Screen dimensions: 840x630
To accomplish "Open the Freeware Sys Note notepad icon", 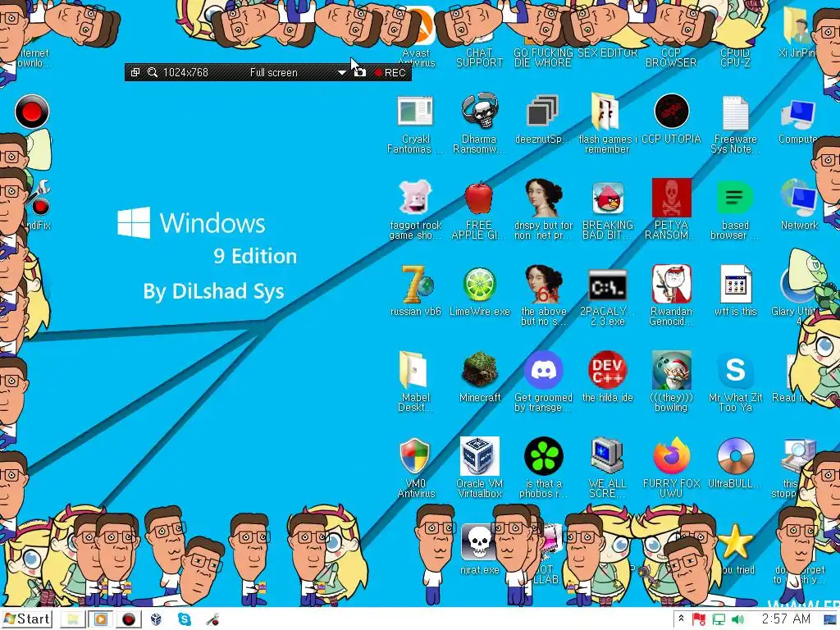I will point(735,112).
